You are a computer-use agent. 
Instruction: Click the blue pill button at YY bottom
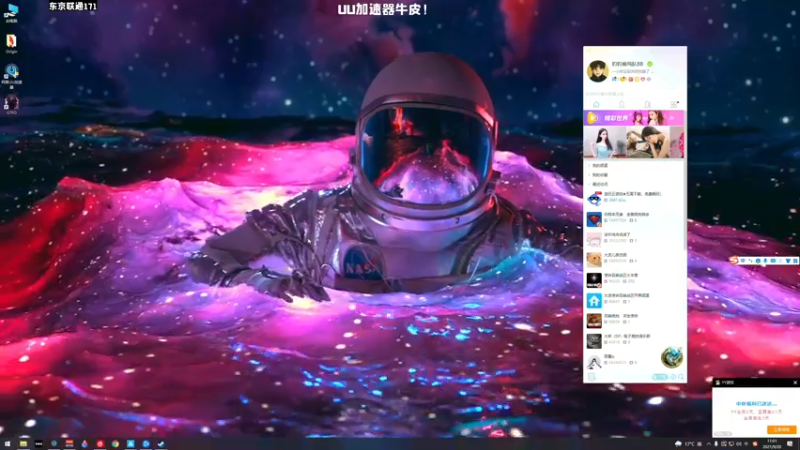(660, 377)
